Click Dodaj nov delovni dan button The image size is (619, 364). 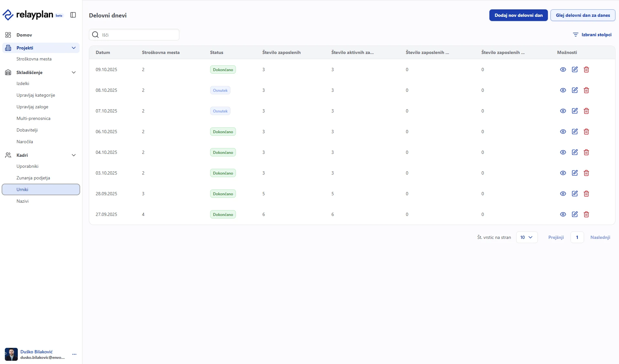(x=518, y=15)
